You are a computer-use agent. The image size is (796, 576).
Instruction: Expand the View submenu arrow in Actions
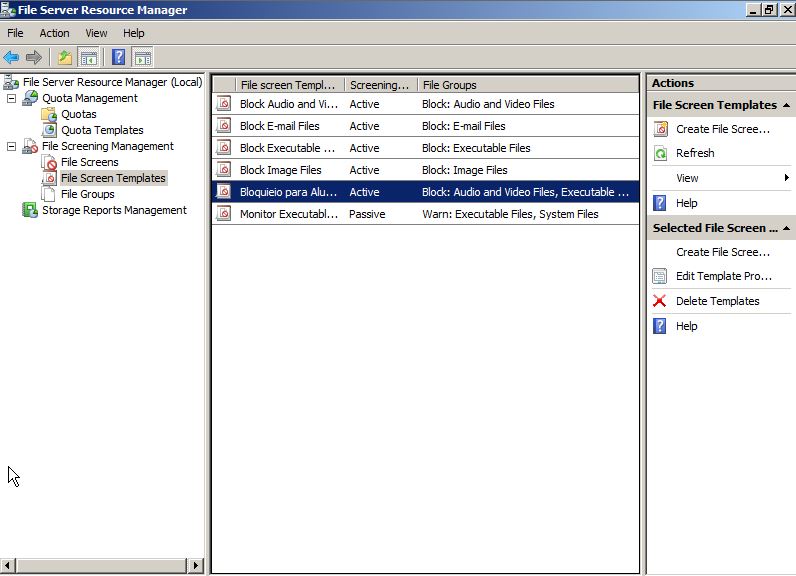point(786,178)
